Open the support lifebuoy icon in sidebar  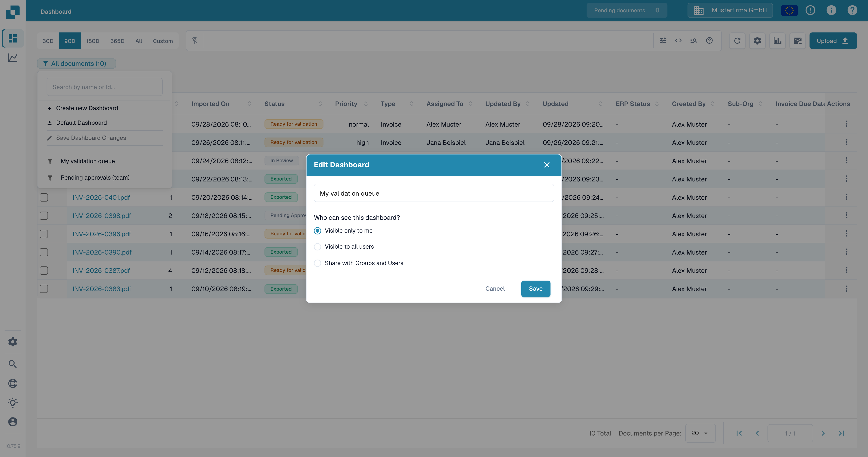point(13,383)
